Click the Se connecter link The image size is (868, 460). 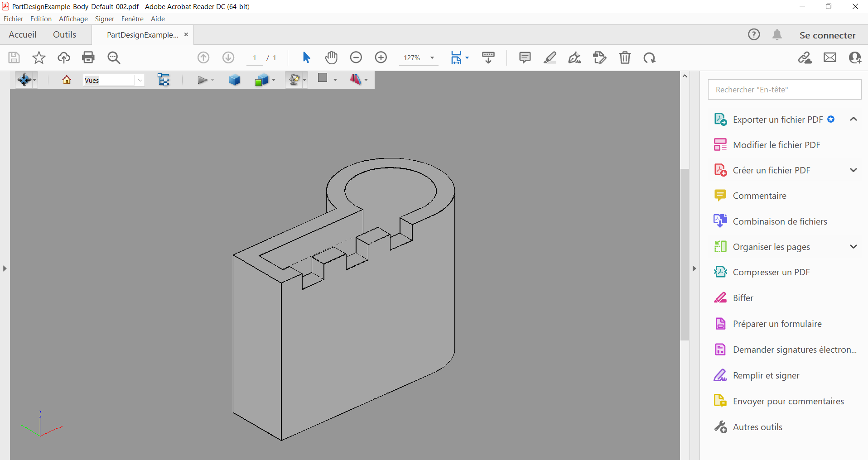click(x=827, y=35)
